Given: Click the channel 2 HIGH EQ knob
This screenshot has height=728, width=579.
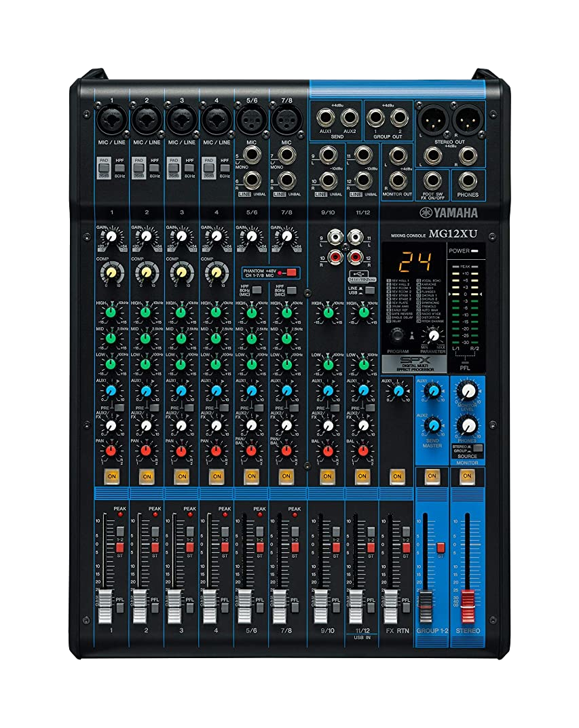Looking at the screenshot, I should pos(146,313).
